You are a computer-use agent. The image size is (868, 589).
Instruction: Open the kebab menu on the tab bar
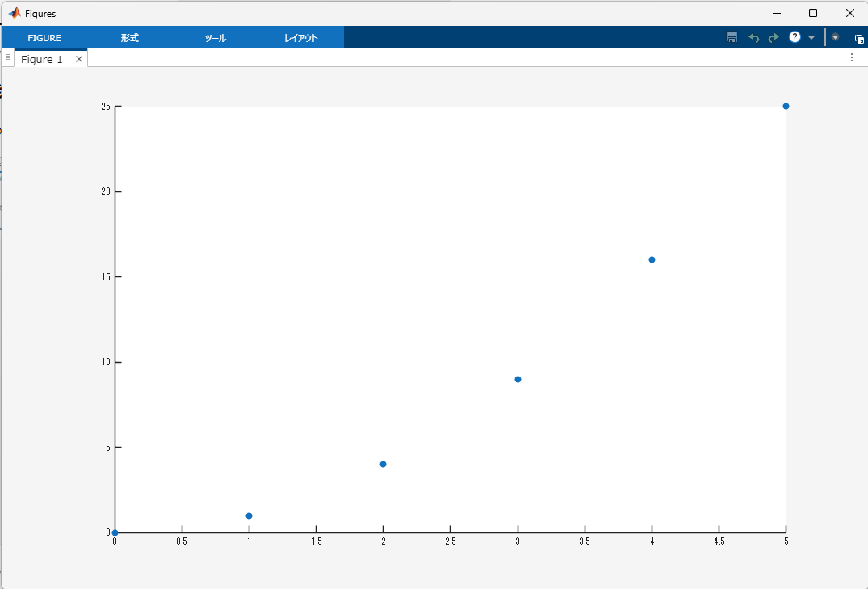[x=852, y=57]
